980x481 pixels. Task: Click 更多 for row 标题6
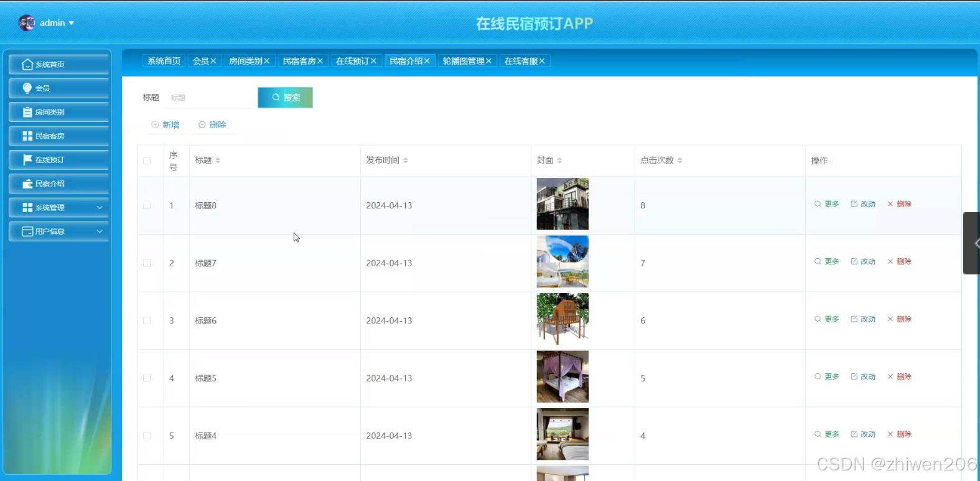tap(827, 319)
